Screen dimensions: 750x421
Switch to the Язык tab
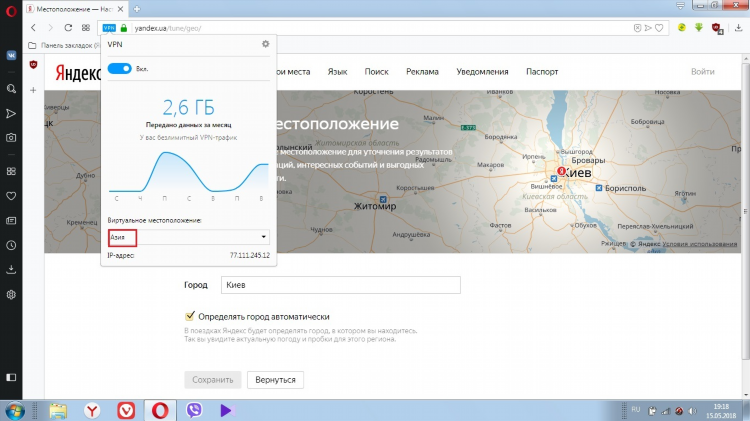(337, 72)
